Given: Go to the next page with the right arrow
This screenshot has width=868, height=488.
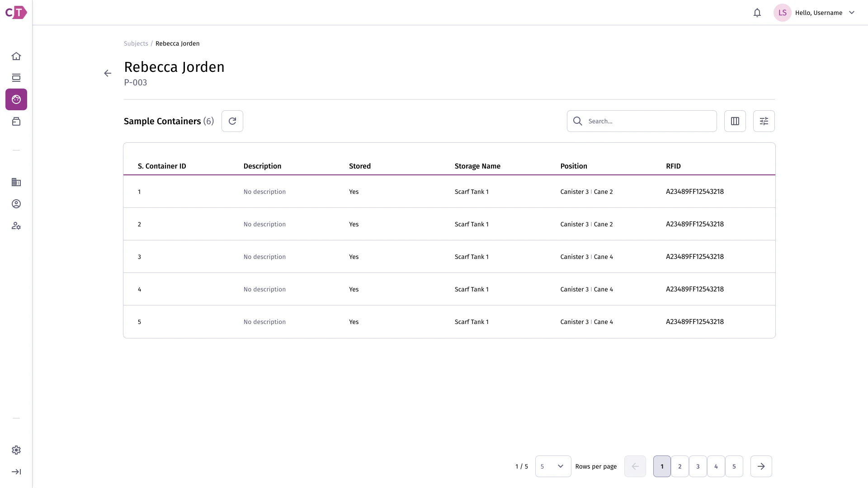Looking at the screenshot, I should (761, 466).
